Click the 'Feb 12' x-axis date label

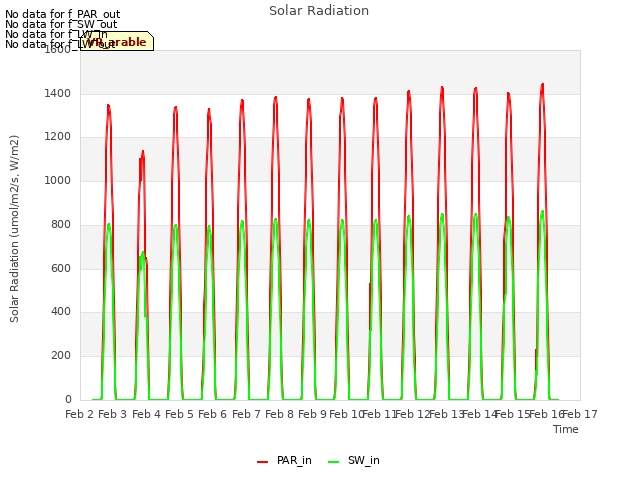click(413, 414)
